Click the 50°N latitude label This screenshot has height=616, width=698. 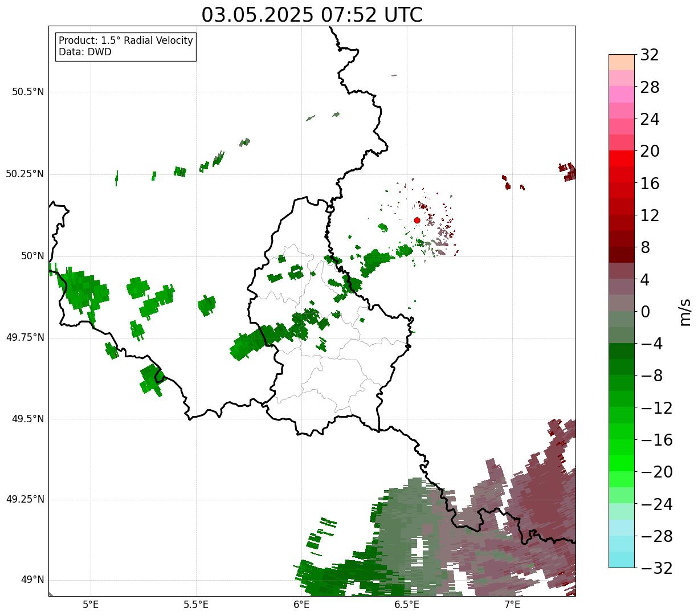pyautogui.click(x=32, y=256)
